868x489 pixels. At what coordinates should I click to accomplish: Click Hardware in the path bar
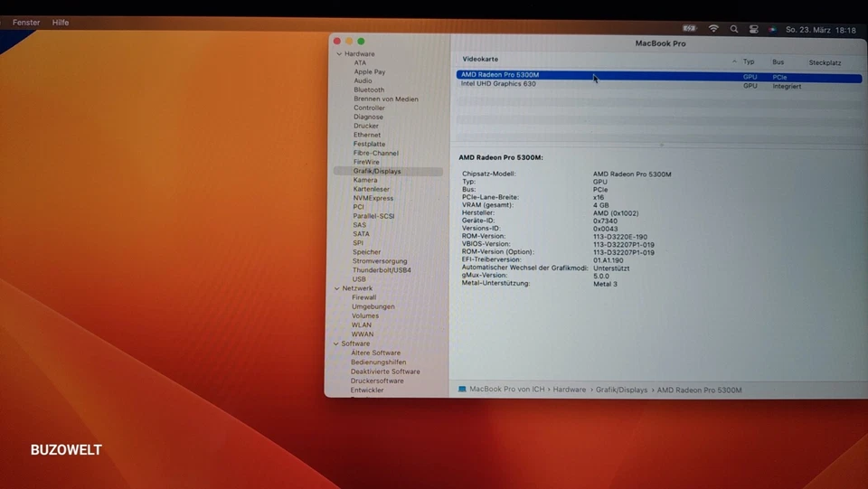click(569, 390)
